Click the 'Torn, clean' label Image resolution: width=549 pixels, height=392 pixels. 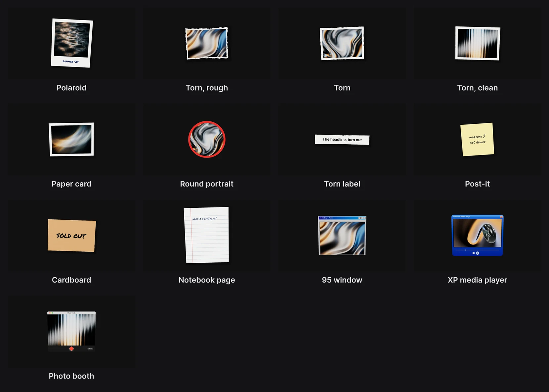[x=477, y=88]
